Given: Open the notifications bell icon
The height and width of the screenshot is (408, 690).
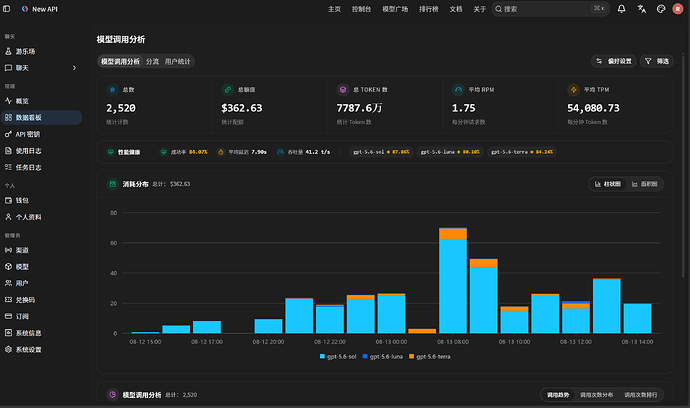Looking at the screenshot, I should [x=621, y=9].
